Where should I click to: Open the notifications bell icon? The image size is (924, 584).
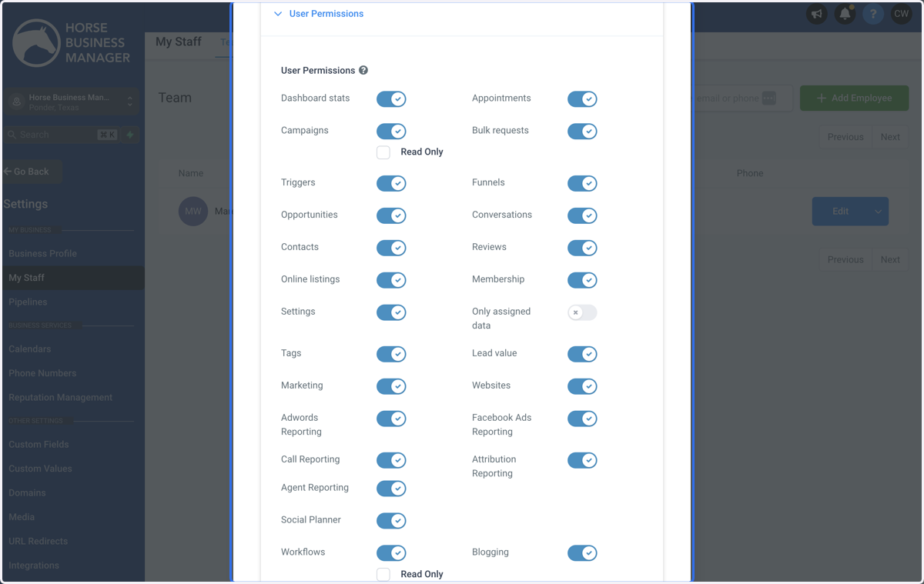pyautogui.click(x=845, y=14)
